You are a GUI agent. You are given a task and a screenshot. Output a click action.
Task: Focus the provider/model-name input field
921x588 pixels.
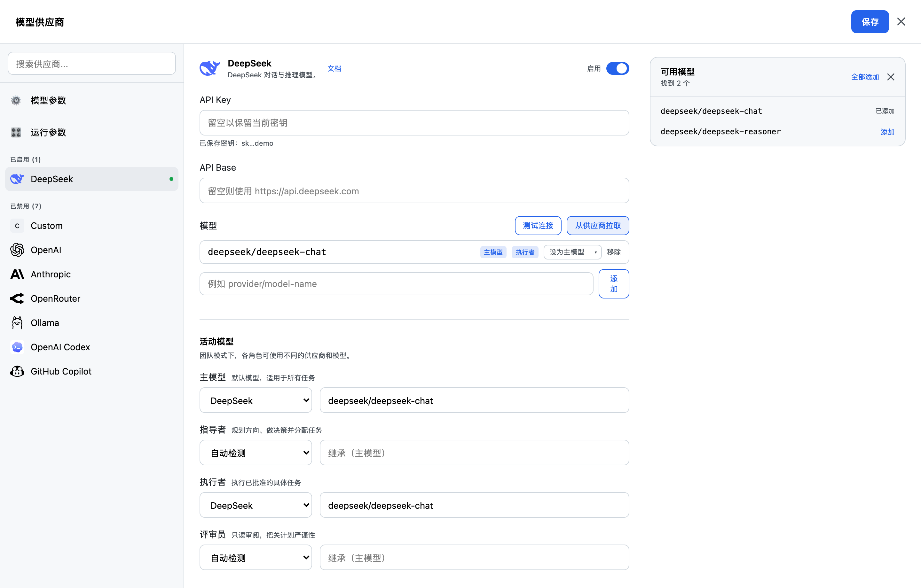point(396,284)
